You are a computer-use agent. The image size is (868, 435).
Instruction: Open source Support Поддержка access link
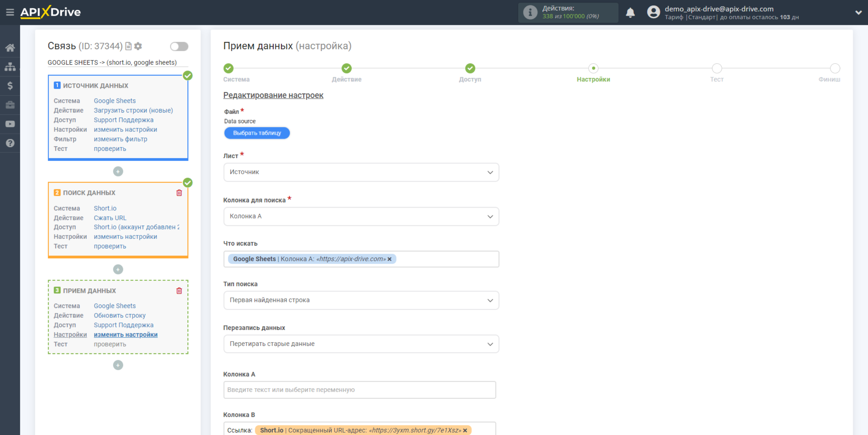coord(123,120)
